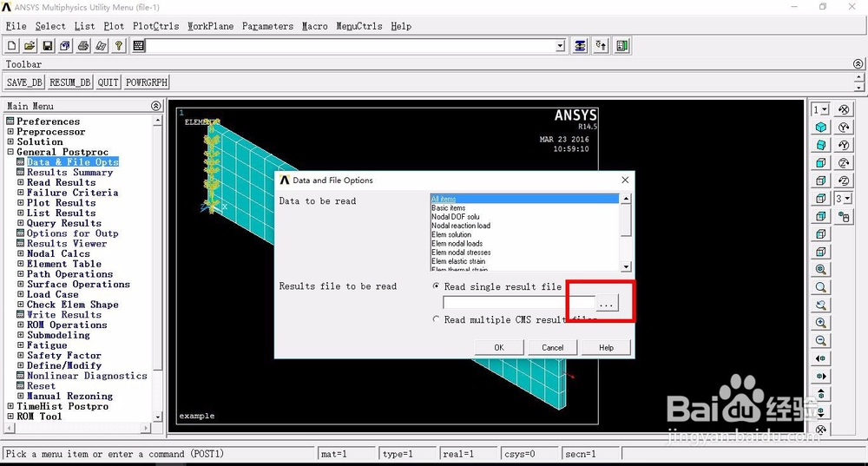
Task: Click the Pan Model Left icon
Action: [x=821, y=358]
